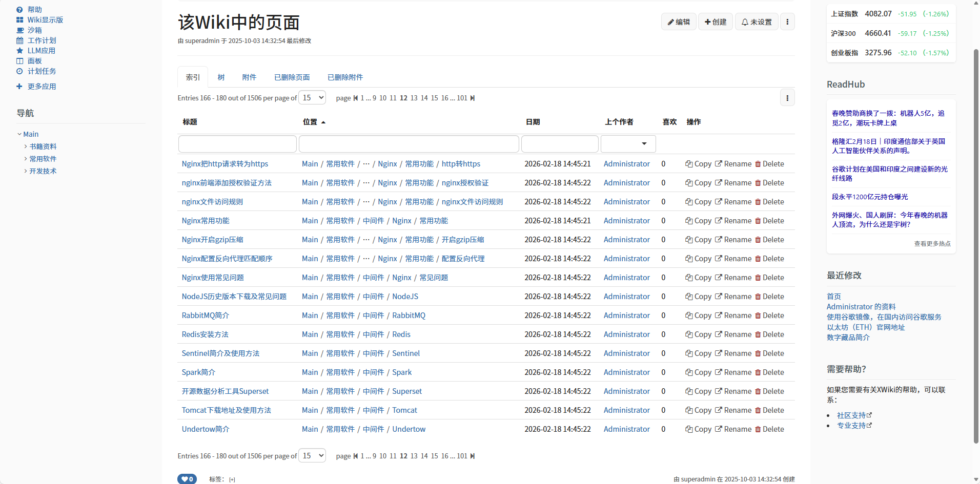Switch to the 树 tab

point(220,77)
